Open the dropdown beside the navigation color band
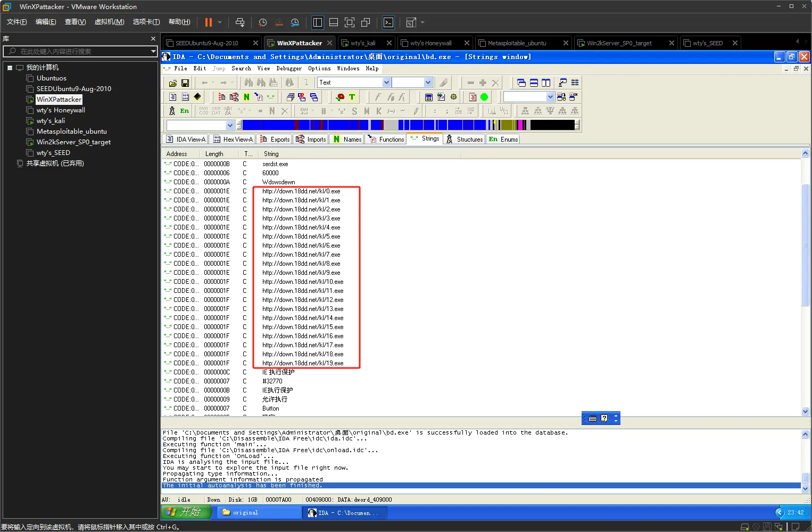Image resolution: width=812 pixels, height=532 pixels. tap(230, 125)
